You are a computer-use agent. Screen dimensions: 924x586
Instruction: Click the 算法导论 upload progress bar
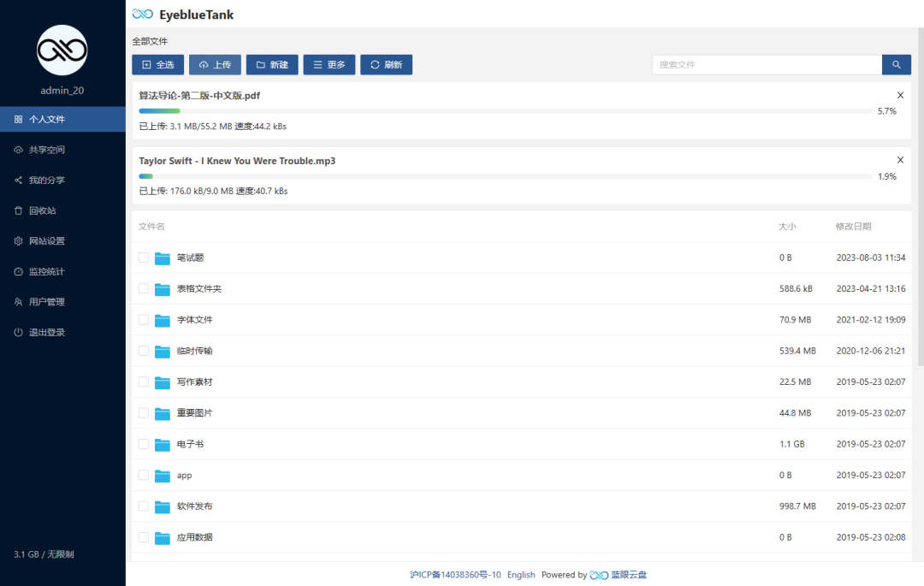pyautogui.click(x=505, y=110)
